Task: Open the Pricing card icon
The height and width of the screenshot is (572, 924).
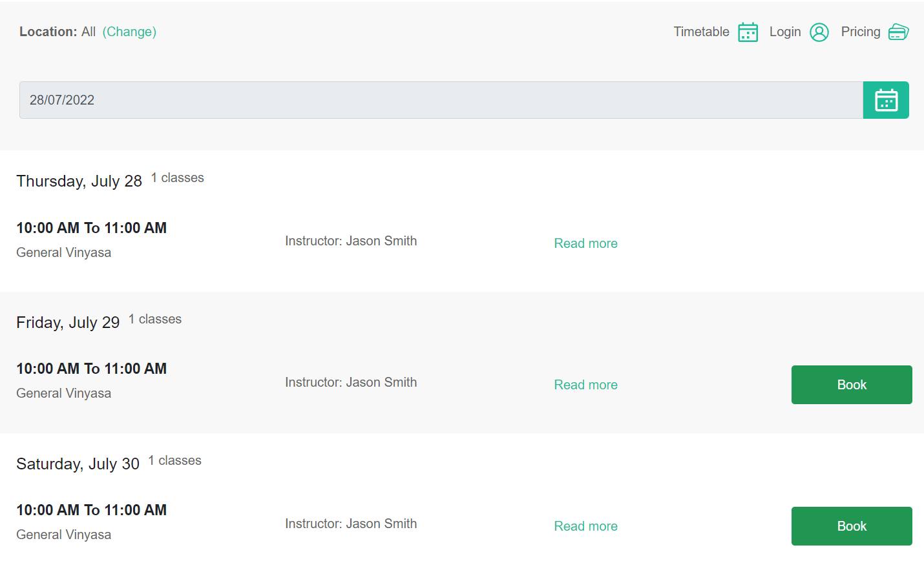Action: point(899,31)
